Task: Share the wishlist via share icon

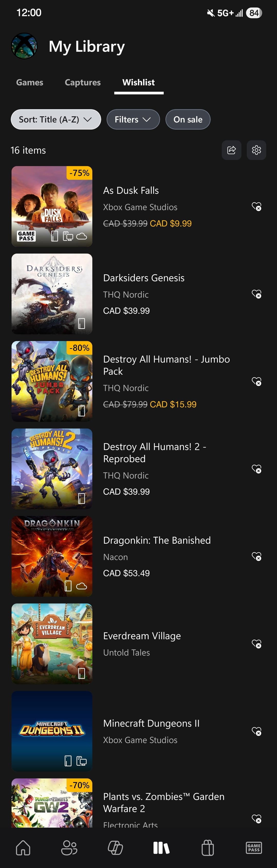Action: [x=232, y=150]
